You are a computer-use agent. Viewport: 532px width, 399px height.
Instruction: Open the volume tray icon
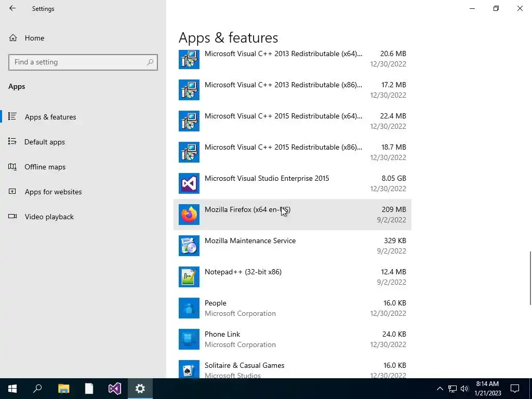(x=464, y=389)
